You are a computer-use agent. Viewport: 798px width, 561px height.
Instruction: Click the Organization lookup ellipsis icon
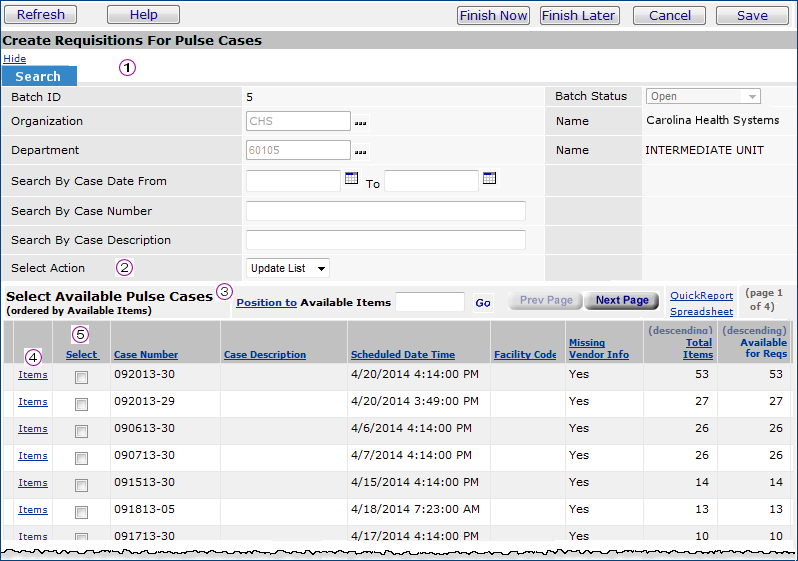pyautogui.click(x=360, y=122)
